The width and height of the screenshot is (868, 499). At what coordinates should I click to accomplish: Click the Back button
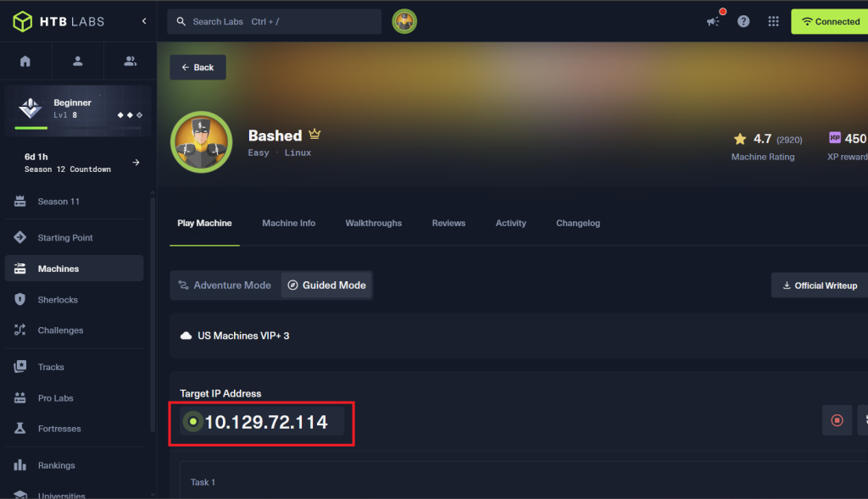click(198, 68)
